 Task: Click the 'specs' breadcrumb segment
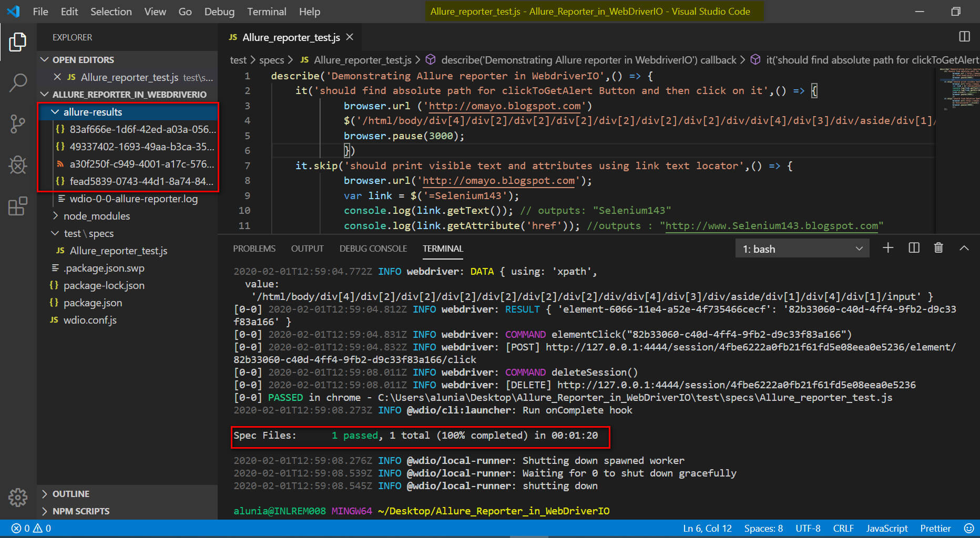pyautogui.click(x=271, y=60)
